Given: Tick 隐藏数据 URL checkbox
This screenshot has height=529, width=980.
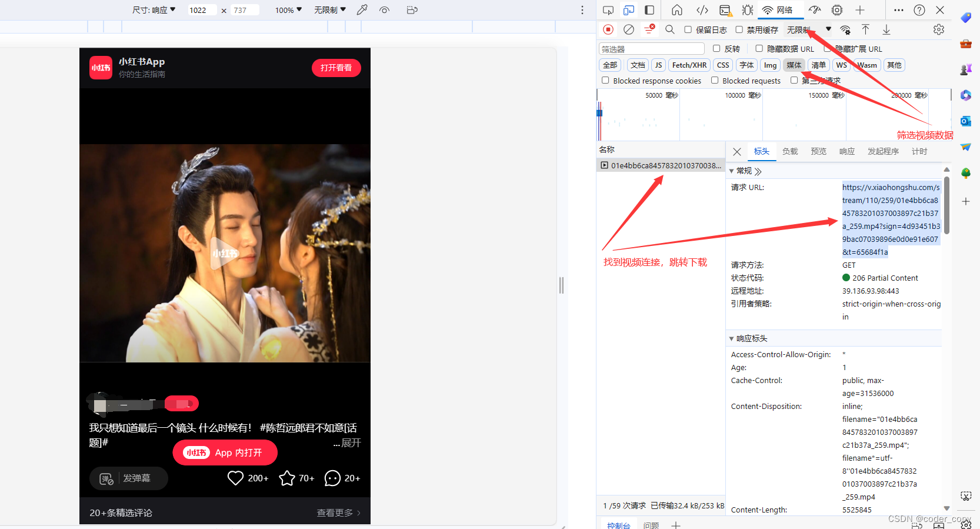Looking at the screenshot, I should (759, 48).
